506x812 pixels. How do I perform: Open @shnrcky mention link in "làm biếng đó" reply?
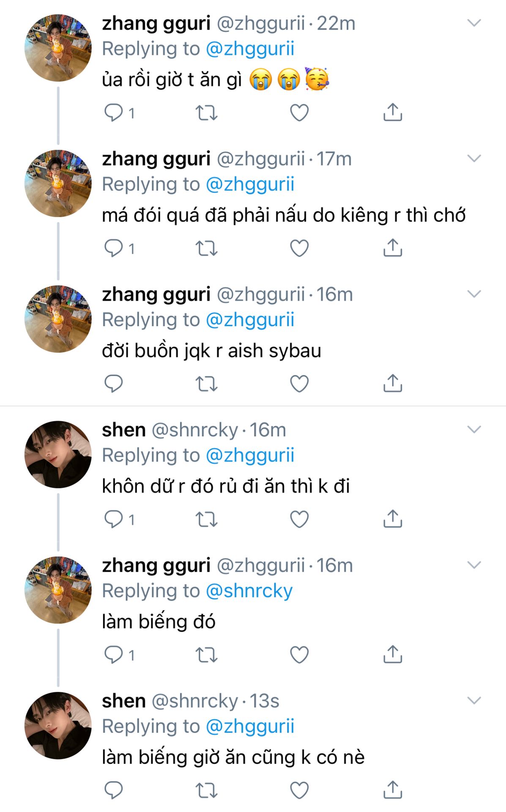click(x=249, y=591)
